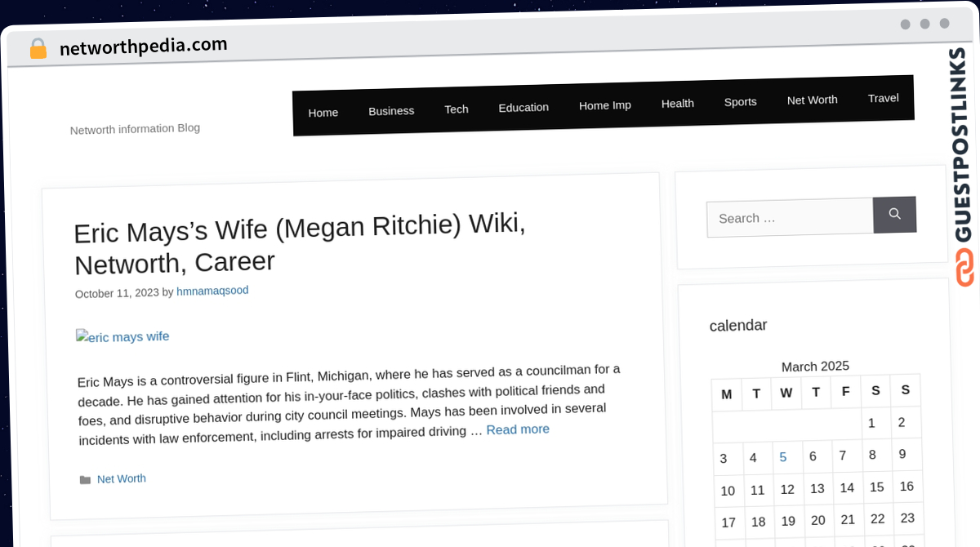Click the March 2025 calendar caption

point(815,367)
